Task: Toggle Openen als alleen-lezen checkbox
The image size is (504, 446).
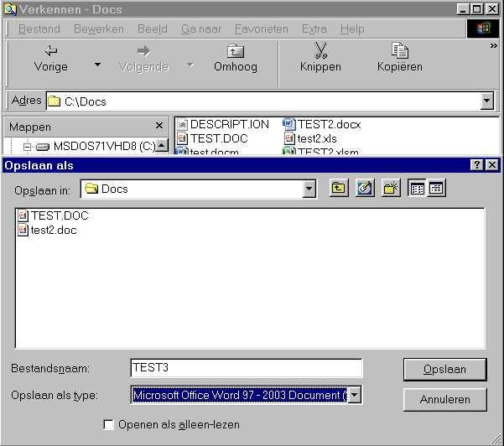Action: coord(108,424)
